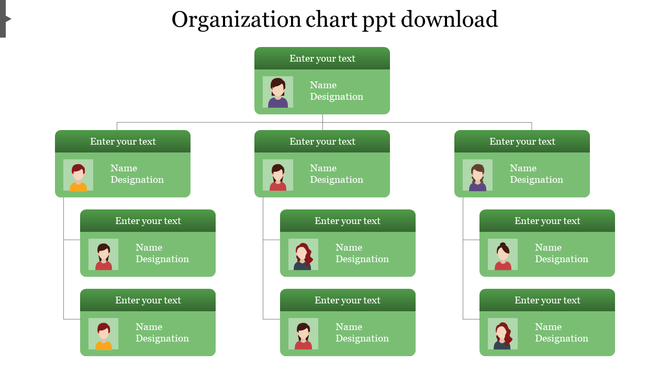Select 'Name' beside the pigtailed girl in left column
The height and width of the screenshot is (376, 670).
click(x=149, y=247)
